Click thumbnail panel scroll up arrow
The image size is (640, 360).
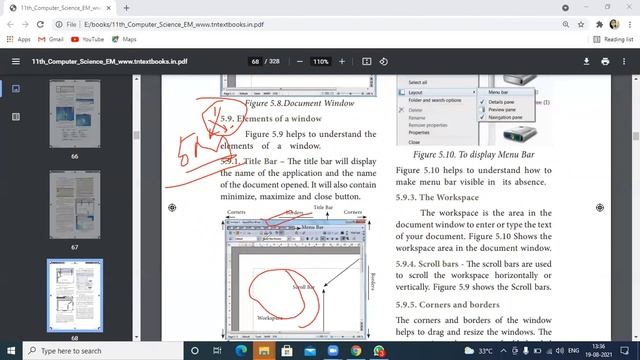[136, 78]
